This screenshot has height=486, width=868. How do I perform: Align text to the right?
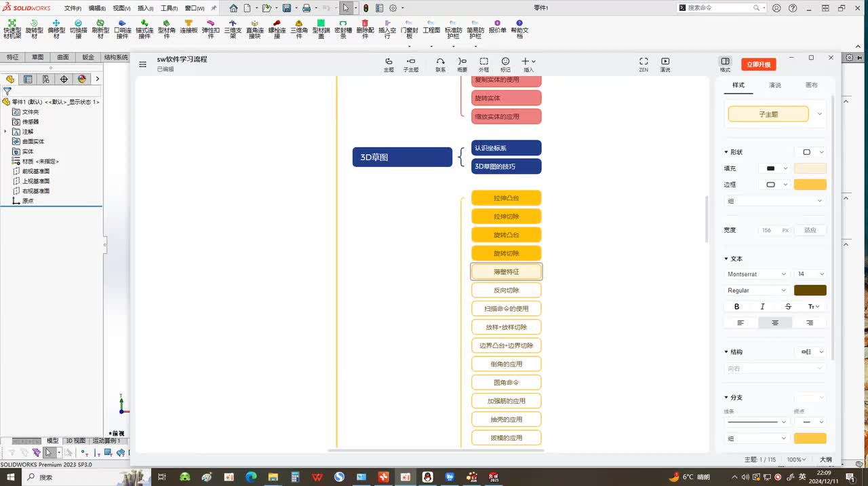pyautogui.click(x=810, y=323)
